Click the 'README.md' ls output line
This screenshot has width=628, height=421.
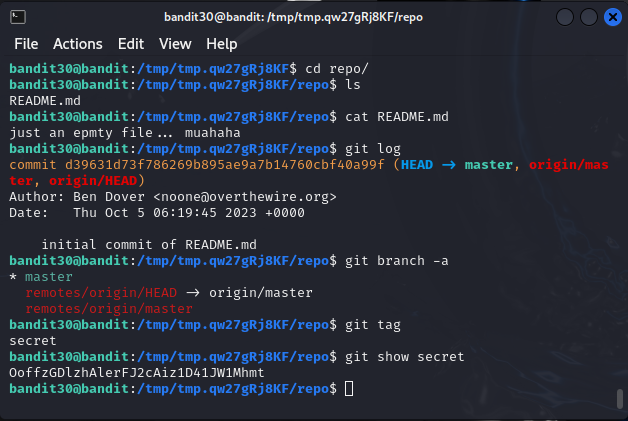coord(45,101)
